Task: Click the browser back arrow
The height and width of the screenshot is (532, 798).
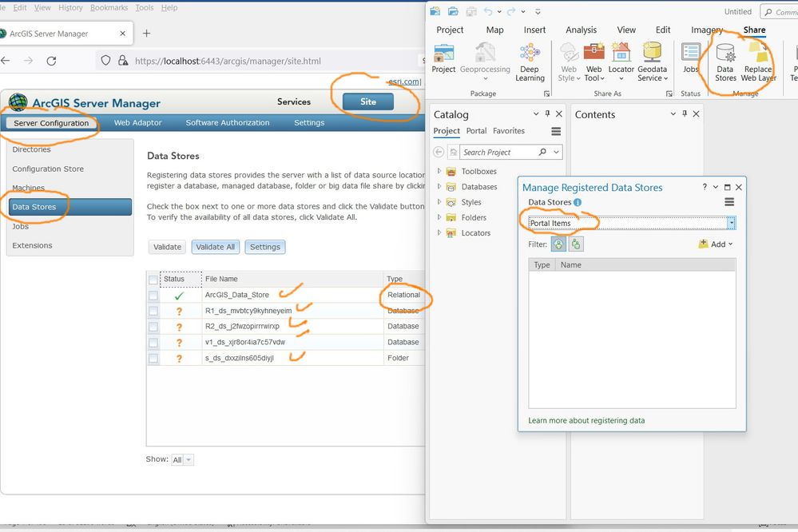Action: click(6, 61)
